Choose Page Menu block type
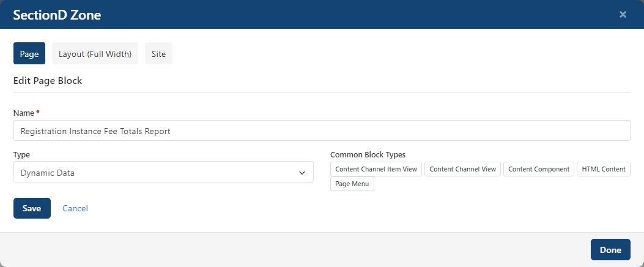Image resolution: width=644 pixels, height=267 pixels. coord(352,184)
